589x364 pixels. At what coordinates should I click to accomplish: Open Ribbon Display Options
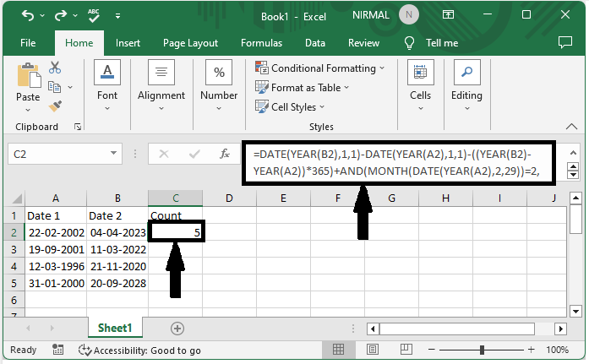tap(448, 14)
